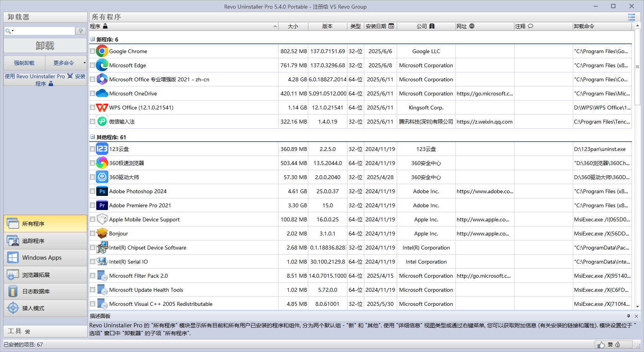This screenshot has height=352, width=644.
Task: Select the Microsoft Filter Pack 2.0 checkbox
Action: pyautogui.click(x=93, y=276)
